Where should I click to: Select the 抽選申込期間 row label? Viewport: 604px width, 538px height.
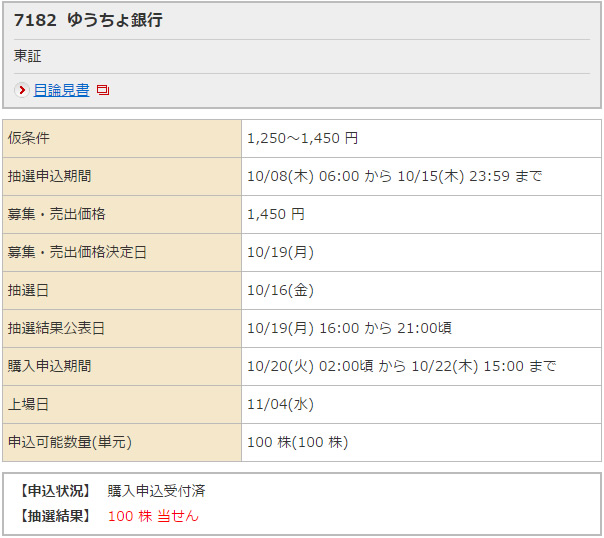coord(49,176)
